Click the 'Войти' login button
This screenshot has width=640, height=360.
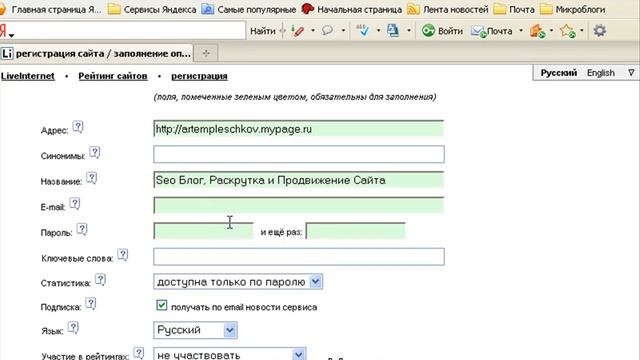click(442, 31)
